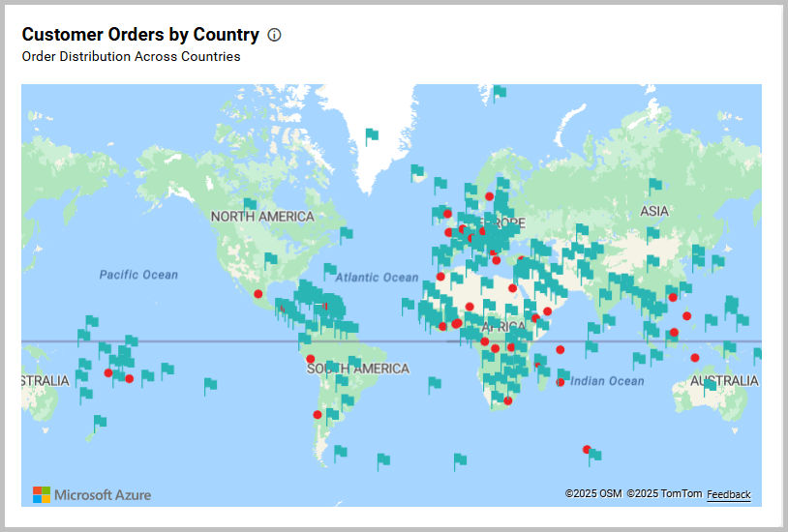Image resolution: width=788 pixels, height=532 pixels.
Task: Select the flag marker on Iceland
Action: coord(416,171)
